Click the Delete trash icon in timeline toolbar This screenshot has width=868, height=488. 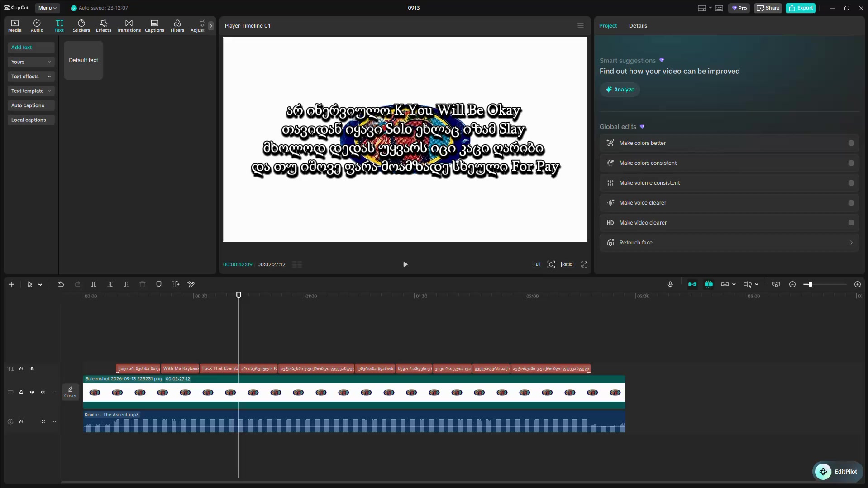pos(143,284)
